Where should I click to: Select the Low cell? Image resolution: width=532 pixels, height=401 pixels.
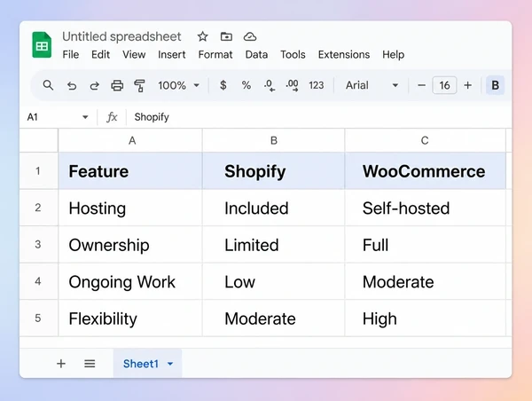point(273,281)
